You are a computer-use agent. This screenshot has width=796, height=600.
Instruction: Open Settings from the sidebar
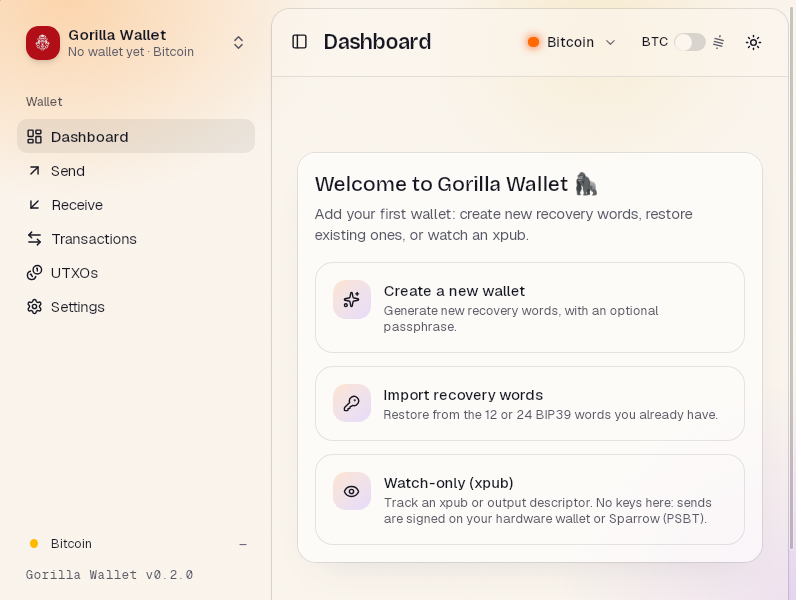pos(136,307)
